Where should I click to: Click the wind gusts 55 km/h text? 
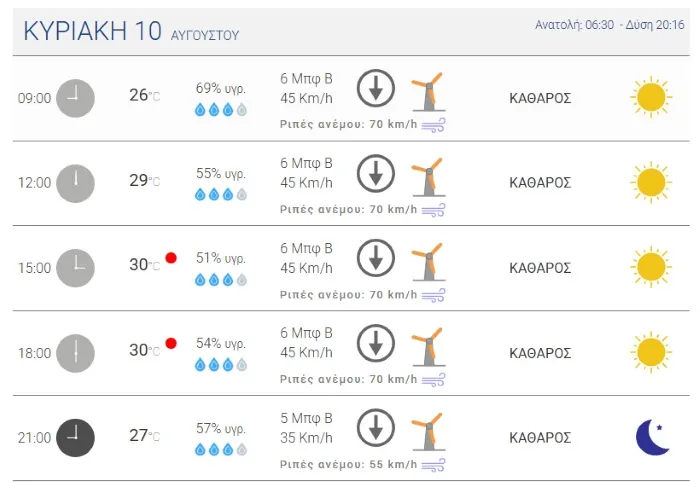(349, 464)
